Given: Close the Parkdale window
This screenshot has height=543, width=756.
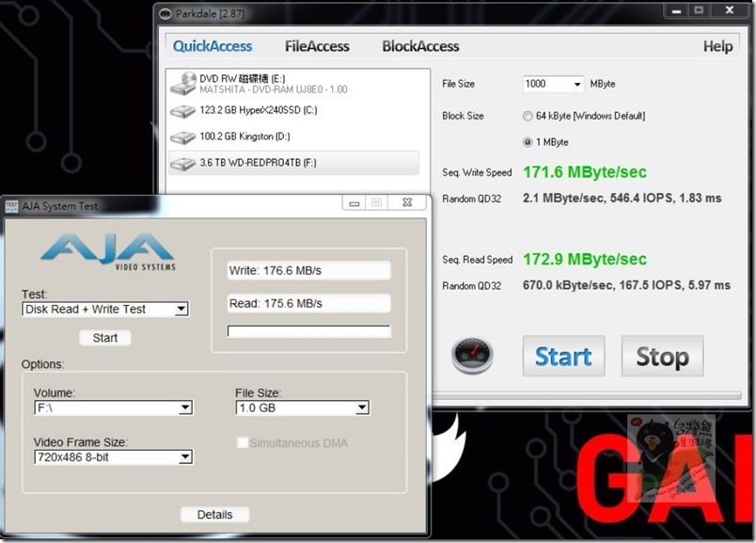Looking at the screenshot, I should click(x=730, y=10).
